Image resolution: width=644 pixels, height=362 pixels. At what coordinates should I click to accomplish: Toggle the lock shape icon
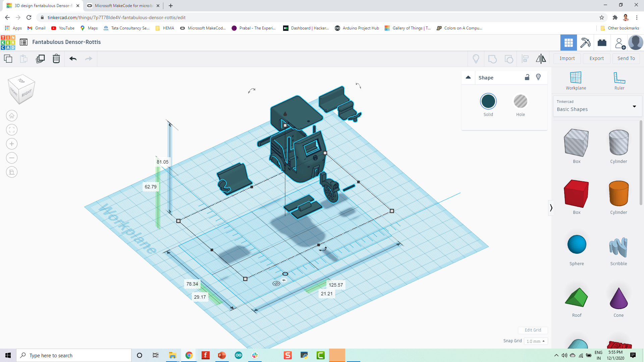(x=527, y=77)
